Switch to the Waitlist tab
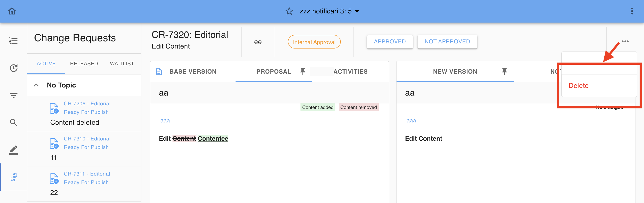 click(x=122, y=64)
